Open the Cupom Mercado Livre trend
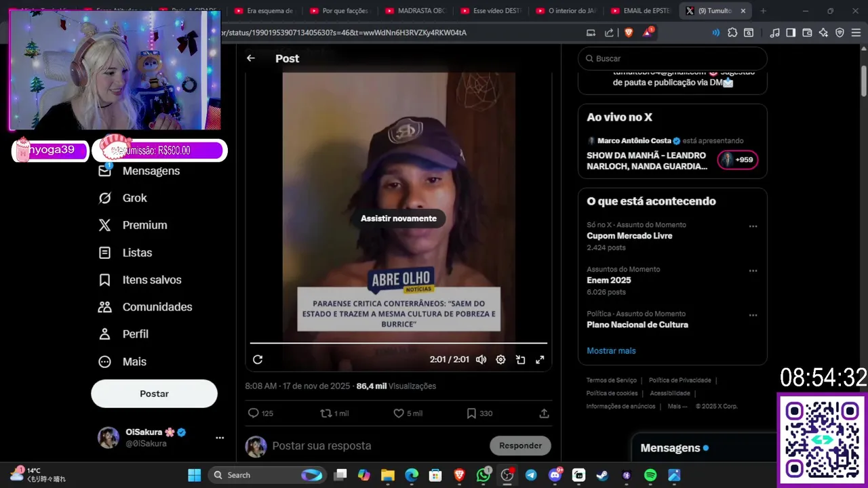Screen dimensions: 868x488 pos(629,236)
